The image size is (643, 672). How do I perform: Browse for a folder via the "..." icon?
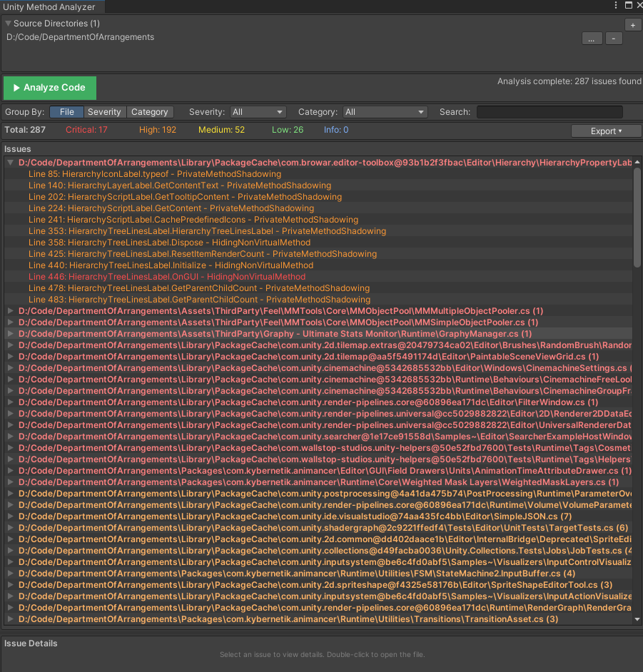pyautogui.click(x=592, y=38)
